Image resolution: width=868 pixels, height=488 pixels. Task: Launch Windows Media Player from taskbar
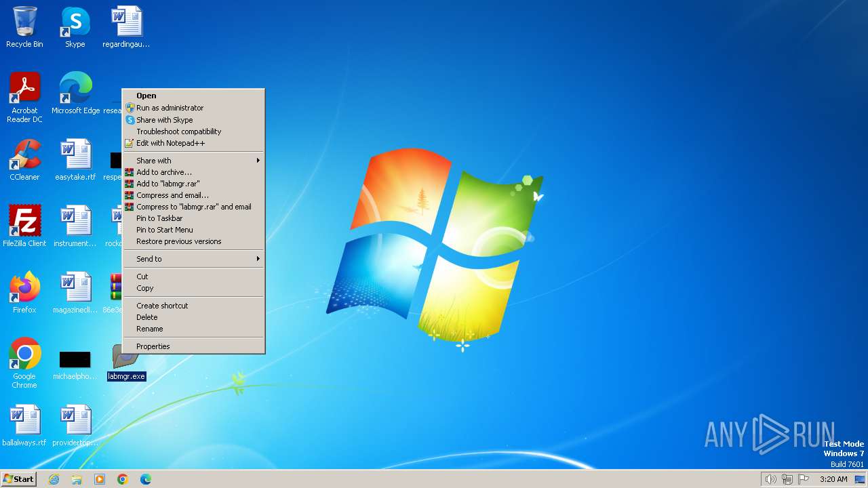coord(100,479)
